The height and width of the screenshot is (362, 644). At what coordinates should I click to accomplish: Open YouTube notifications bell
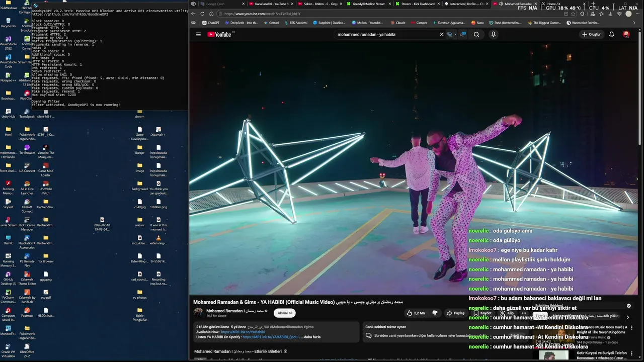coord(611,34)
